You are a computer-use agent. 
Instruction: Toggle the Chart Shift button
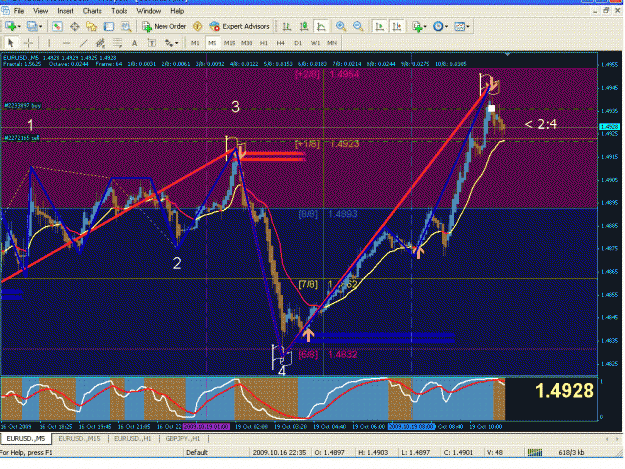coord(397,27)
